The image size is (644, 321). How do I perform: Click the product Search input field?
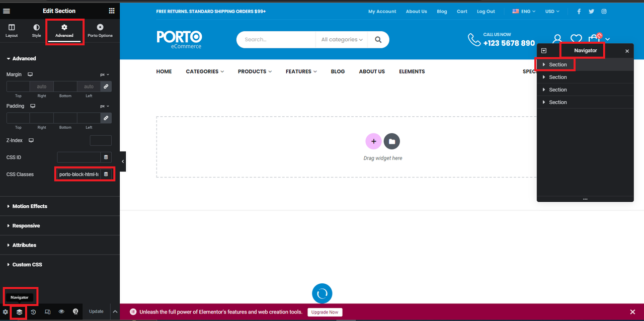276,40
